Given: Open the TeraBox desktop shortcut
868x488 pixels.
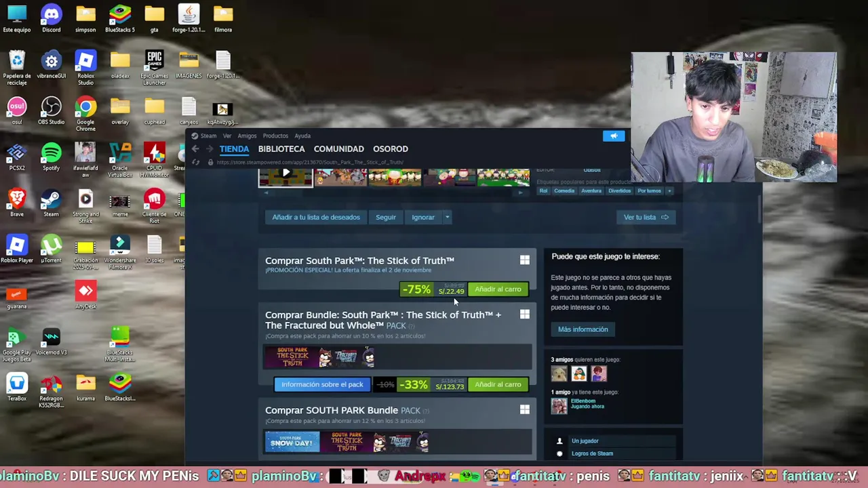Looking at the screenshot, I should coord(17,388).
